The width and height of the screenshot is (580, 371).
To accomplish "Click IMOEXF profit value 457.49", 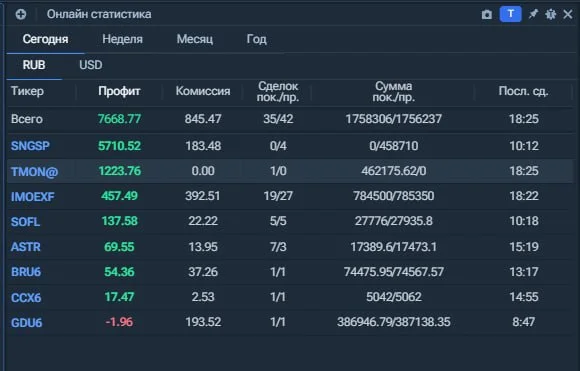I will (119, 196).
